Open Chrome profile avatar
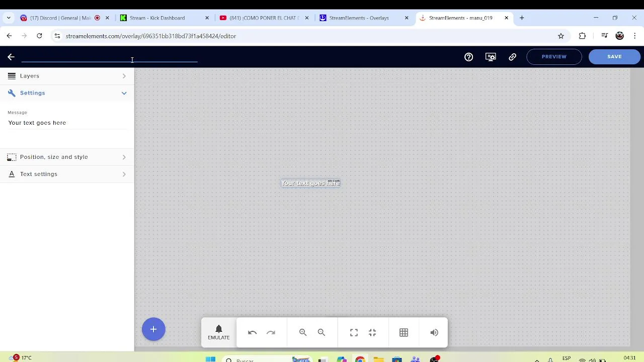644x362 pixels. click(620, 36)
